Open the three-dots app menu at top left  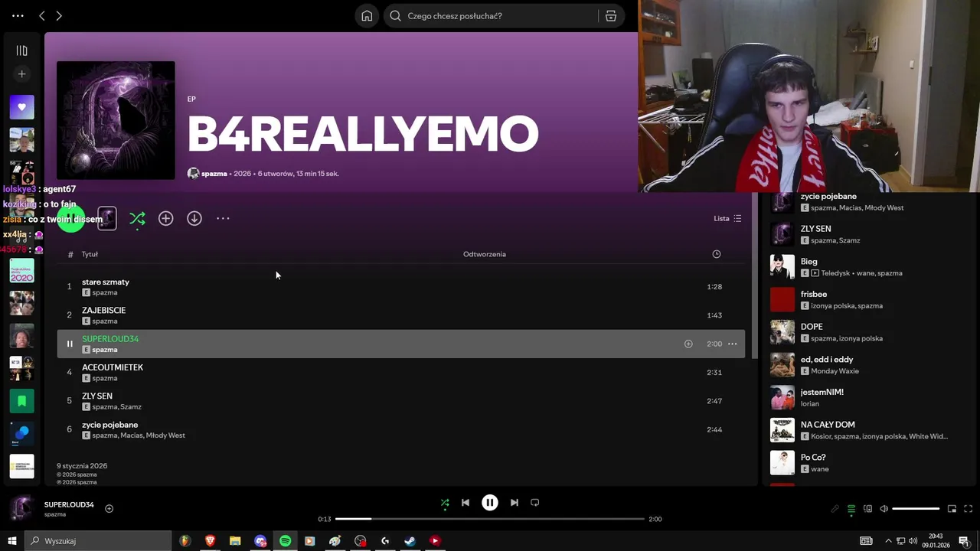(x=18, y=15)
